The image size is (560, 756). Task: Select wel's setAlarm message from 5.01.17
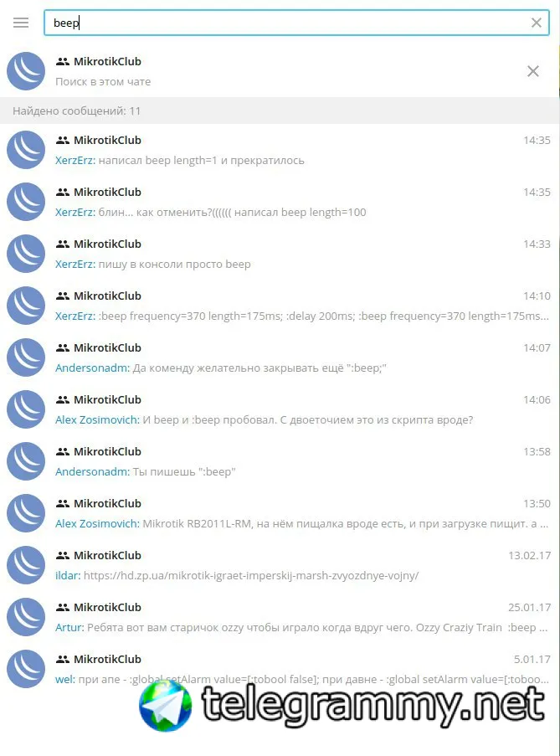(280, 669)
